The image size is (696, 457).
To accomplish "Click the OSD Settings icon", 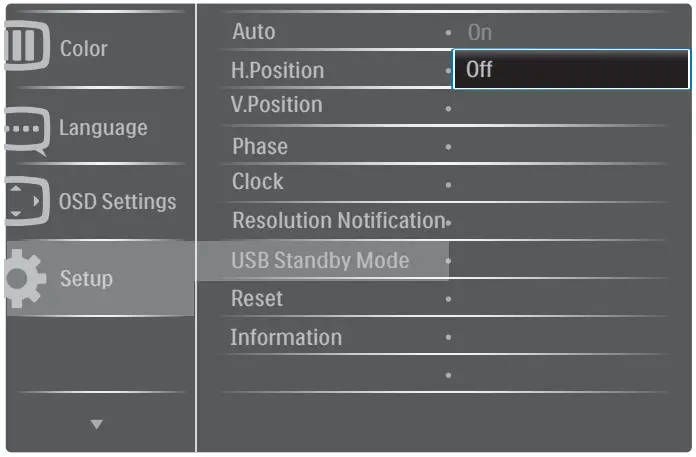I will pyautogui.click(x=24, y=201).
